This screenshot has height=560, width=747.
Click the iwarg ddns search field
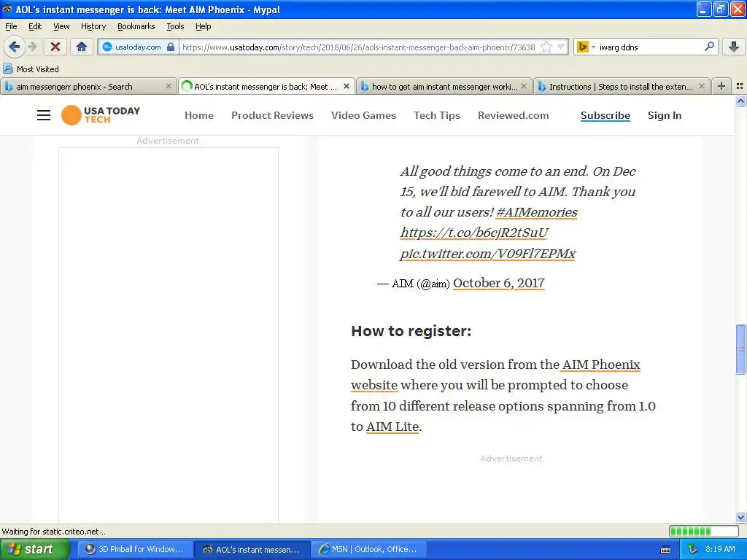[x=650, y=47]
